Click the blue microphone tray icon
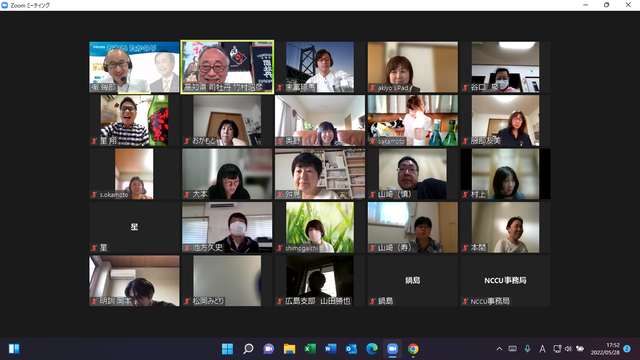Image resolution: width=640 pixels, height=360 pixels. [527, 349]
